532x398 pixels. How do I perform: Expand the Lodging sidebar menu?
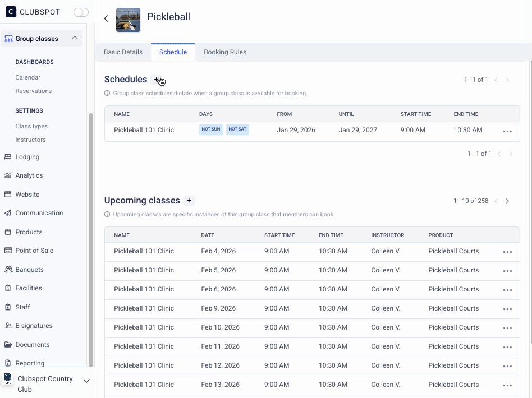point(27,157)
